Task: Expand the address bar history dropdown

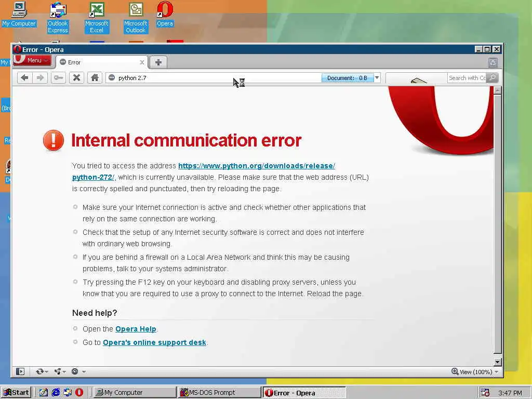Action: coord(377,78)
